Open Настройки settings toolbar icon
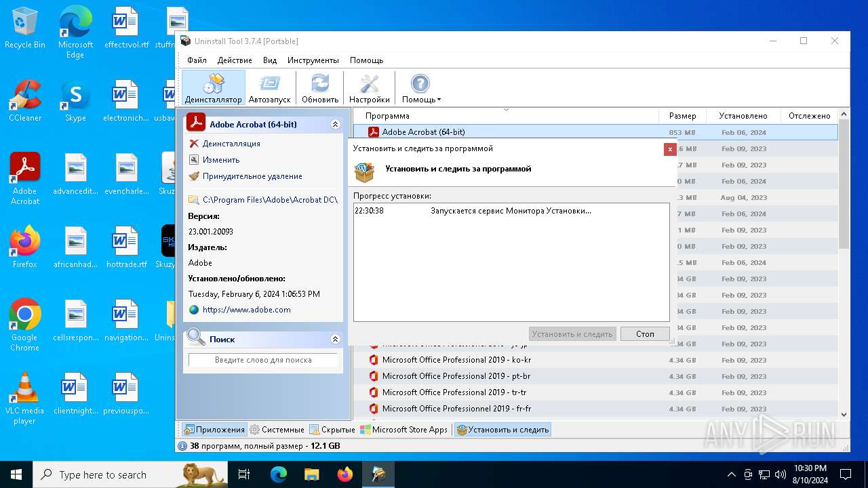The image size is (868, 488). click(369, 88)
